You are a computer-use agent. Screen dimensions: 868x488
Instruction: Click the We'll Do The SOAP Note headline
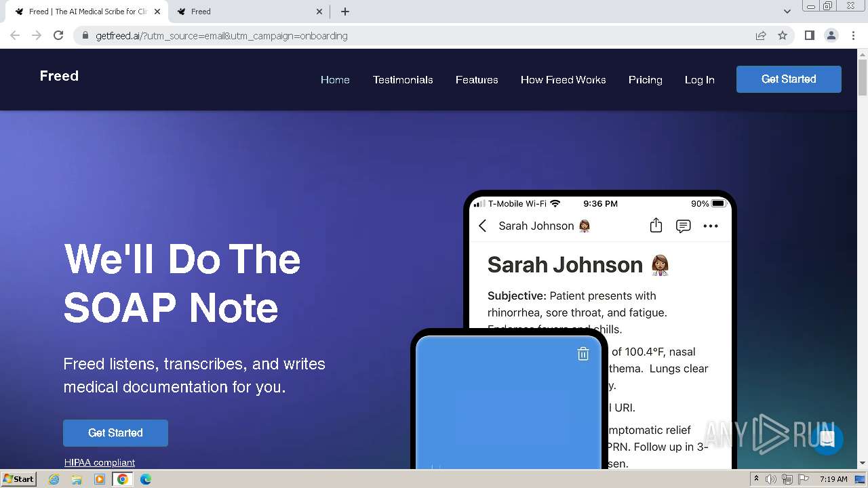pyautogui.click(x=182, y=283)
